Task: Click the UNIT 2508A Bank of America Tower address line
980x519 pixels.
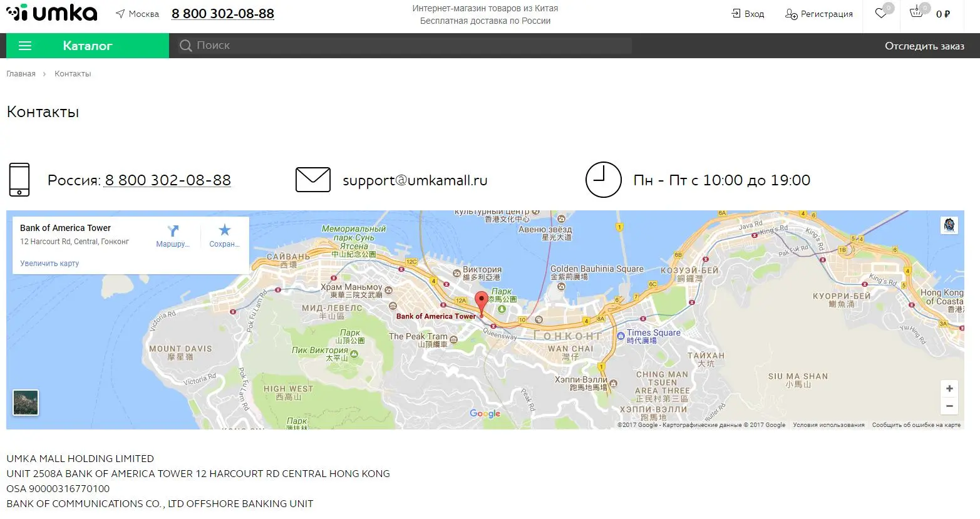Action: [x=198, y=474]
